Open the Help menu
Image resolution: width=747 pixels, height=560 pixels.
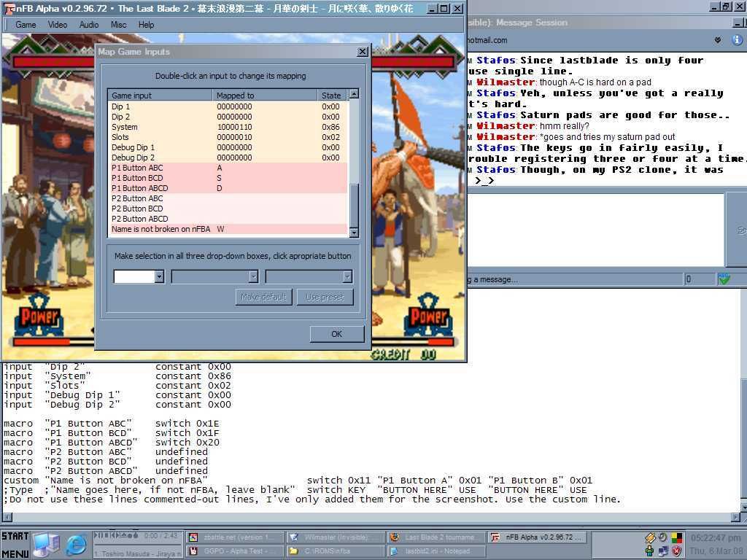coord(146,25)
